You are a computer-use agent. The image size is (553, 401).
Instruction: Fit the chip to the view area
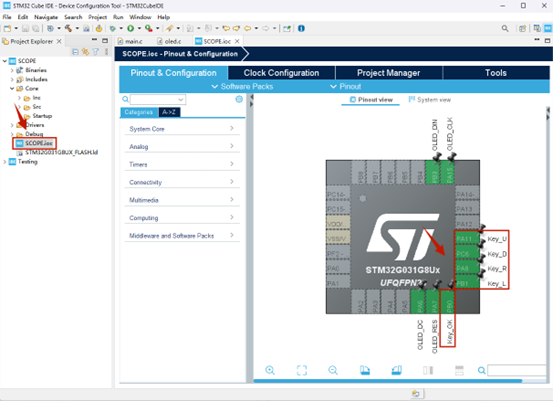pos(302,370)
